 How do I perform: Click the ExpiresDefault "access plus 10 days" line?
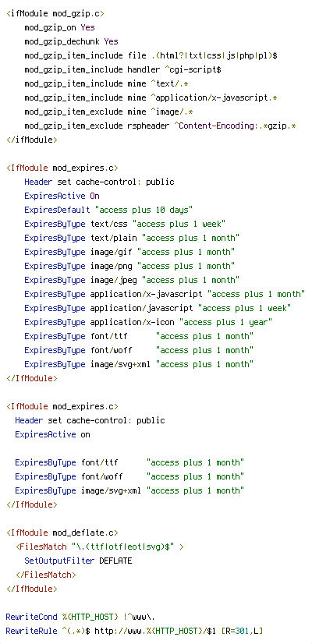[108, 210]
